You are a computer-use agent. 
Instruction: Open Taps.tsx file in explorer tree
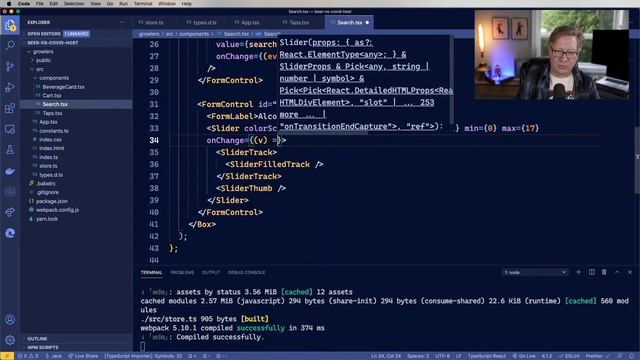[52, 113]
